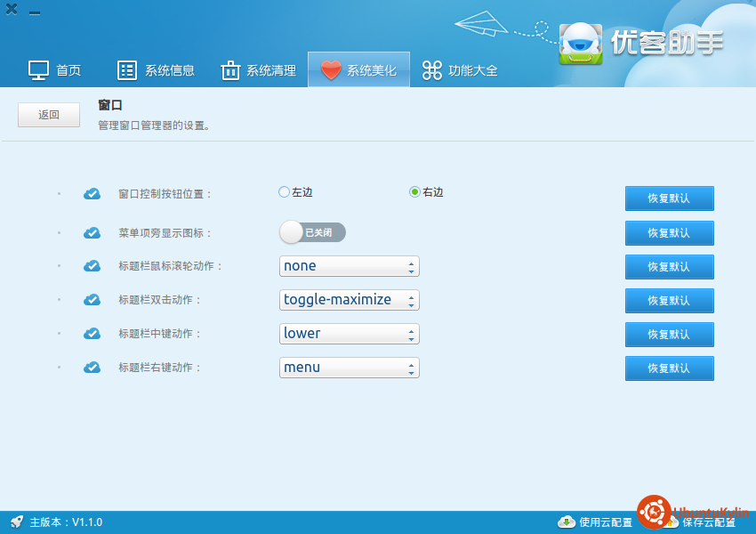Open the 功能大全 tab
Screen dimensions: 756x534
pos(460,70)
